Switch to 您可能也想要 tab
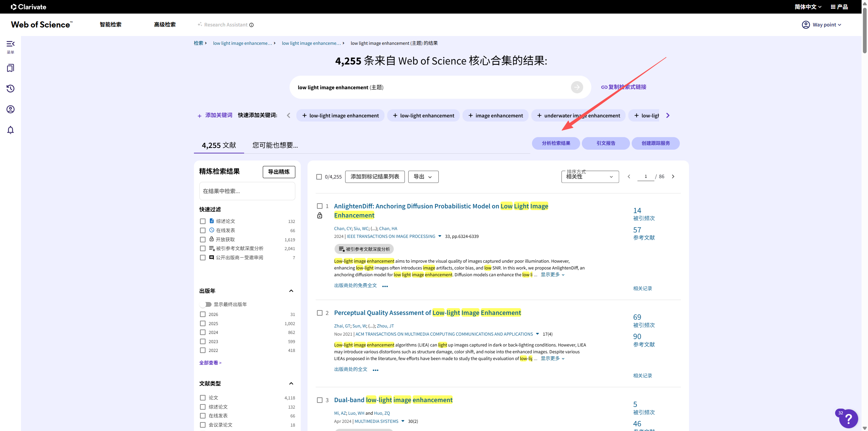Image resolution: width=868 pixels, height=431 pixels. [275, 145]
